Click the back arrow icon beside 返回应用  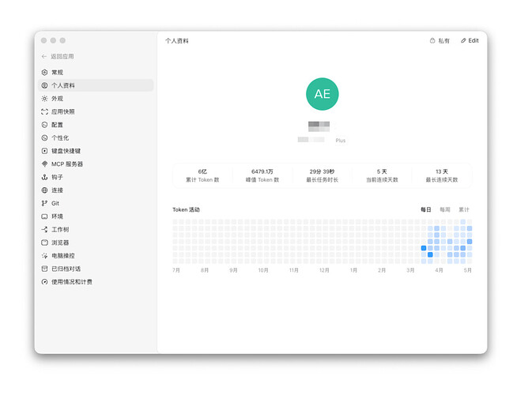43,56
